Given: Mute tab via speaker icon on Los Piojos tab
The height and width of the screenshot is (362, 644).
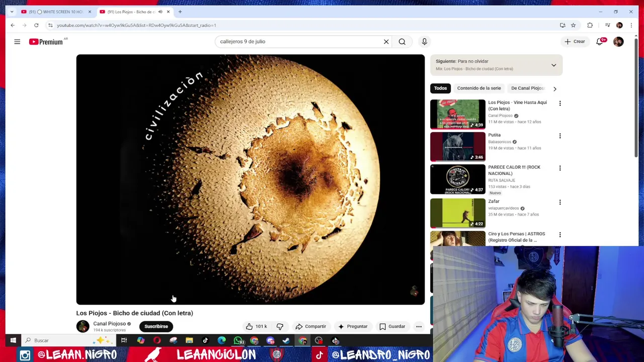Looking at the screenshot, I should (160, 12).
